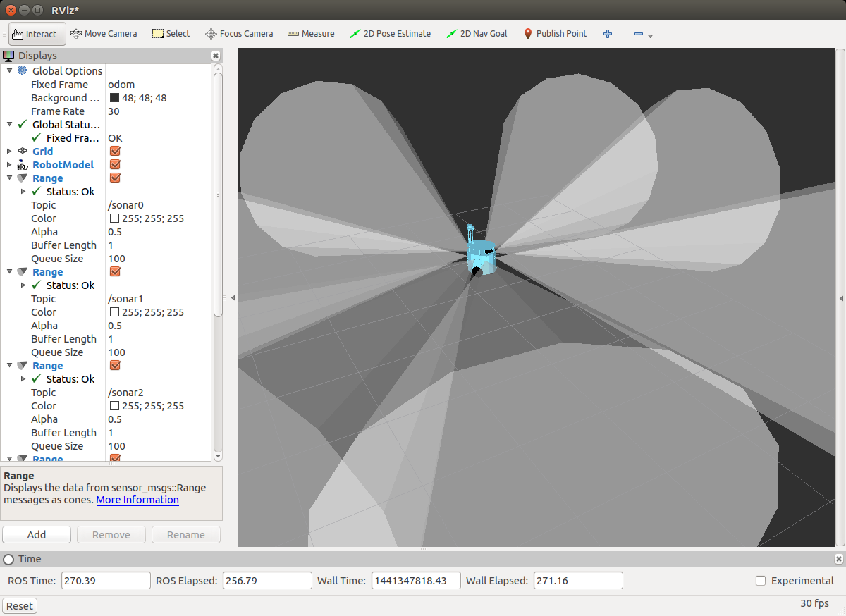This screenshot has width=846, height=616.
Task: Uncheck the RobotModel display checkbox
Action: (x=116, y=165)
